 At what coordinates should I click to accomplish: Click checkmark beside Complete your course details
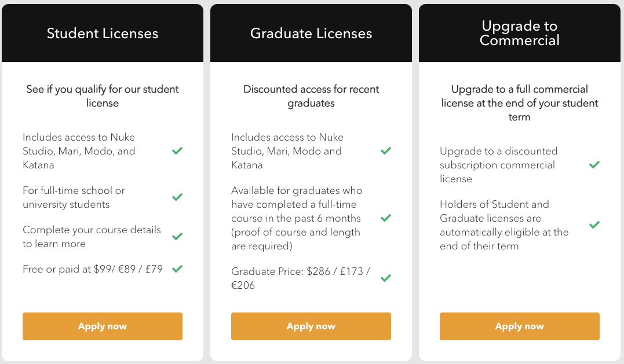tap(177, 237)
